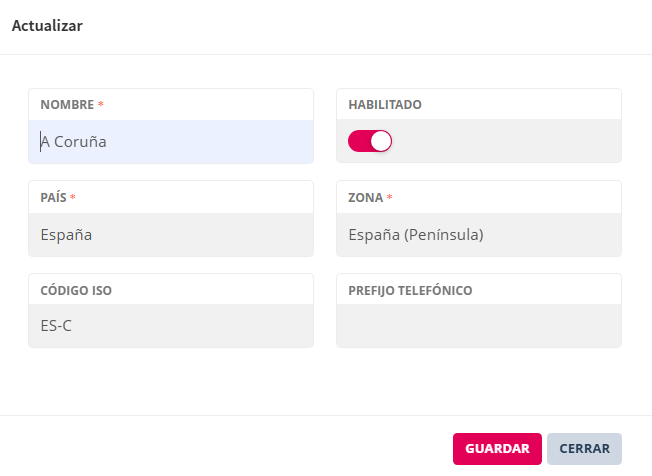Click the empty Prefijo Telefónico field
652x476 pixels.
(x=478, y=326)
